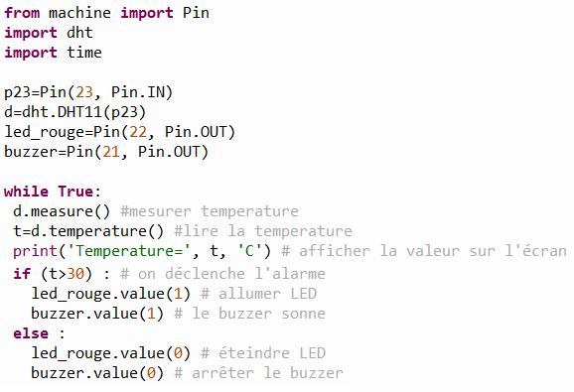The image size is (574, 392).
Task: Click the '#lire la temperature' comment
Action: [x=263, y=231]
